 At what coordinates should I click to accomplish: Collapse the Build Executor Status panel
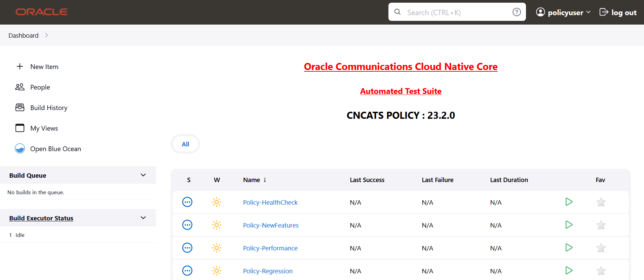point(143,218)
